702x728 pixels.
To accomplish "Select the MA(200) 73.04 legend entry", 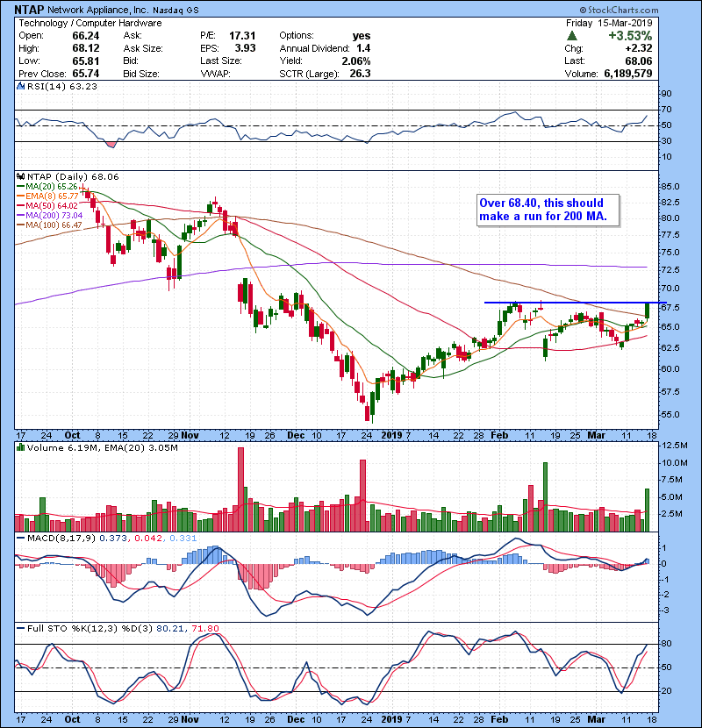I will (x=50, y=216).
